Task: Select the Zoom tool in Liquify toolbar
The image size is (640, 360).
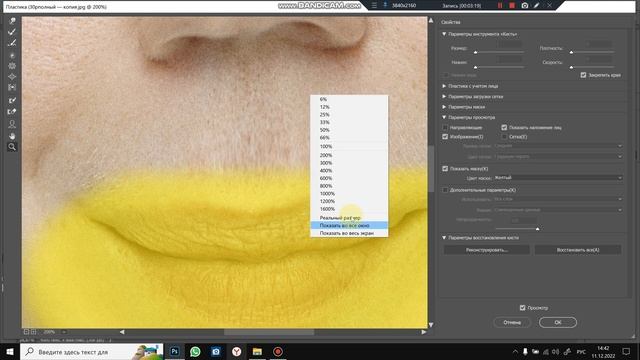Action: coord(12,147)
